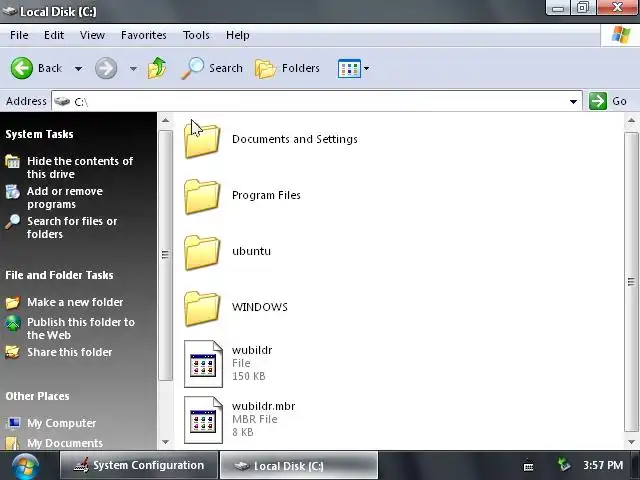The width and height of the screenshot is (640, 480).
Task: Open the File menu
Action: click(x=19, y=35)
